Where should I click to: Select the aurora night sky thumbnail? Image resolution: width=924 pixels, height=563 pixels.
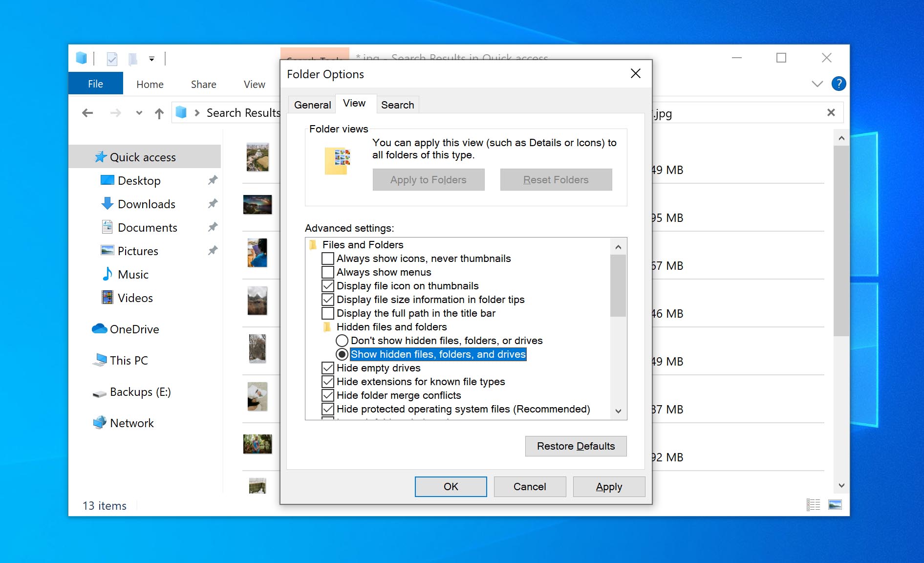point(258,204)
